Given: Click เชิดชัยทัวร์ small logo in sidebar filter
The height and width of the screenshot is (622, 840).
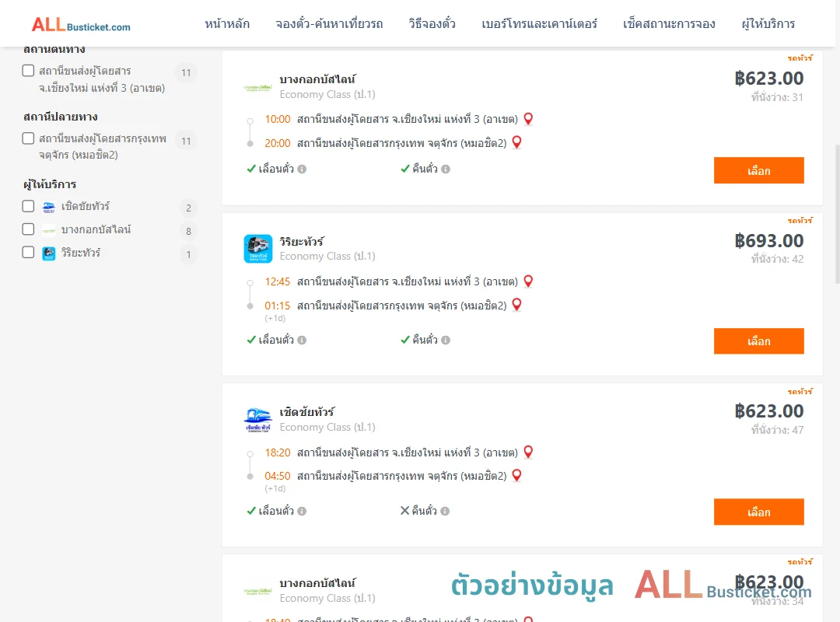Looking at the screenshot, I should coord(49,207).
